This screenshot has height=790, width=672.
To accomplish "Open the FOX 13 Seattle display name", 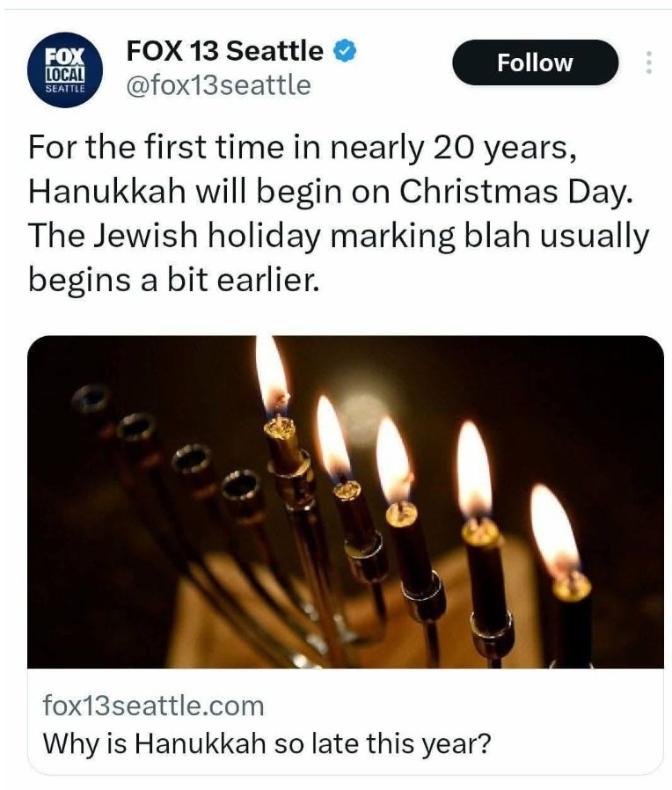I will pyautogui.click(x=225, y=51).
